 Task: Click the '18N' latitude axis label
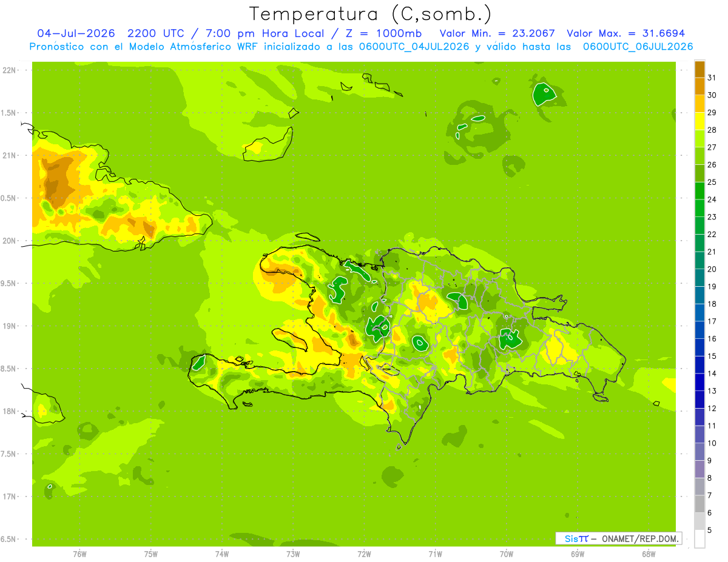point(9,411)
